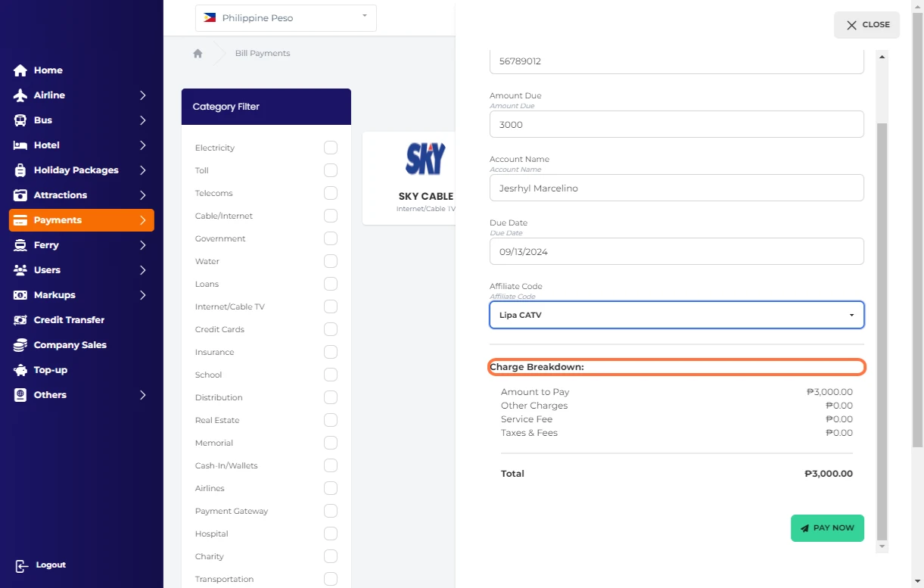Click the breadcrumb home icon
The width and height of the screenshot is (924, 588).
(x=198, y=54)
